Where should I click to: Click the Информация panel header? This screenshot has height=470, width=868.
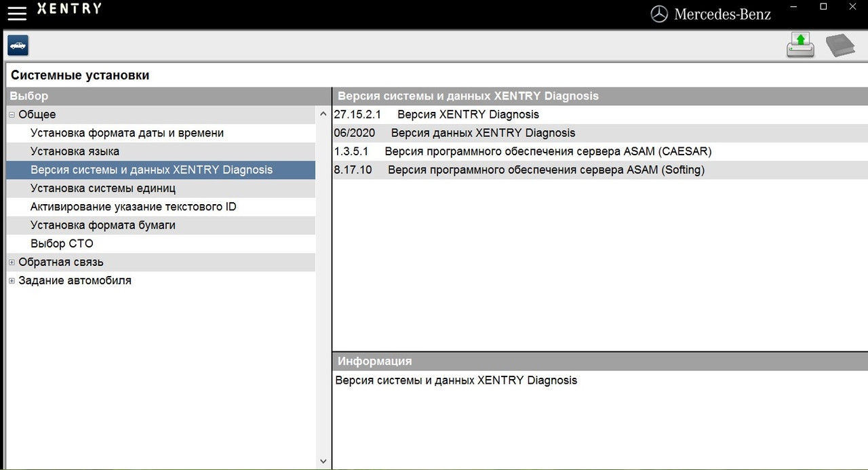(600, 361)
